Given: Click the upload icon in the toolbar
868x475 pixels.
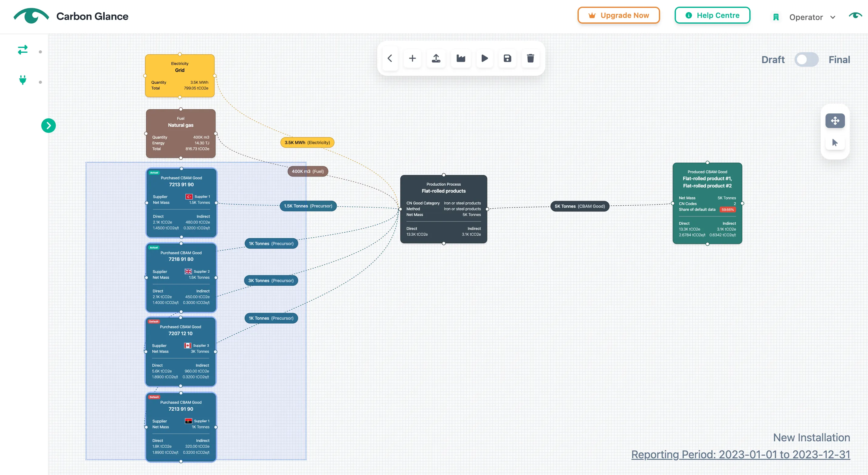Looking at the screenshot, I should coord(436,58).
